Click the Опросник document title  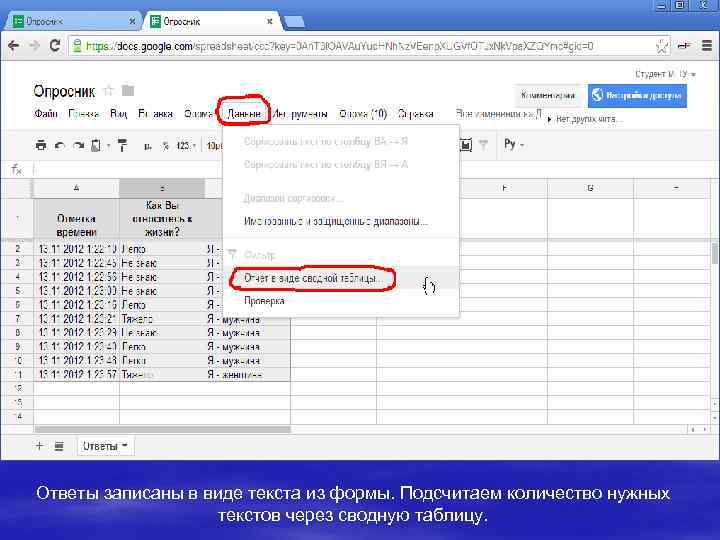tap(64, 91)
